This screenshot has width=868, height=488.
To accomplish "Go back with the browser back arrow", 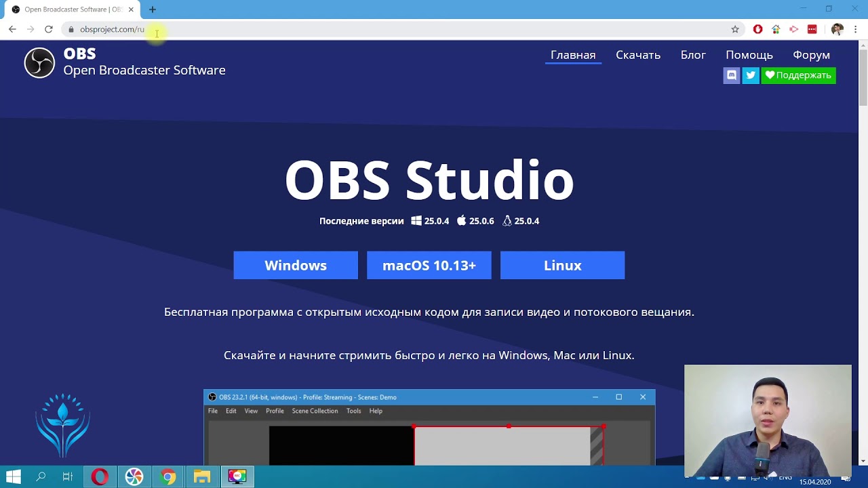I will coord(12,29).
